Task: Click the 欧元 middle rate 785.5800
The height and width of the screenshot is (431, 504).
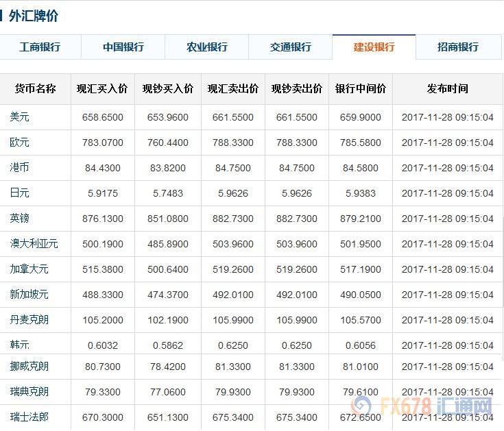Action: (360, 143)
